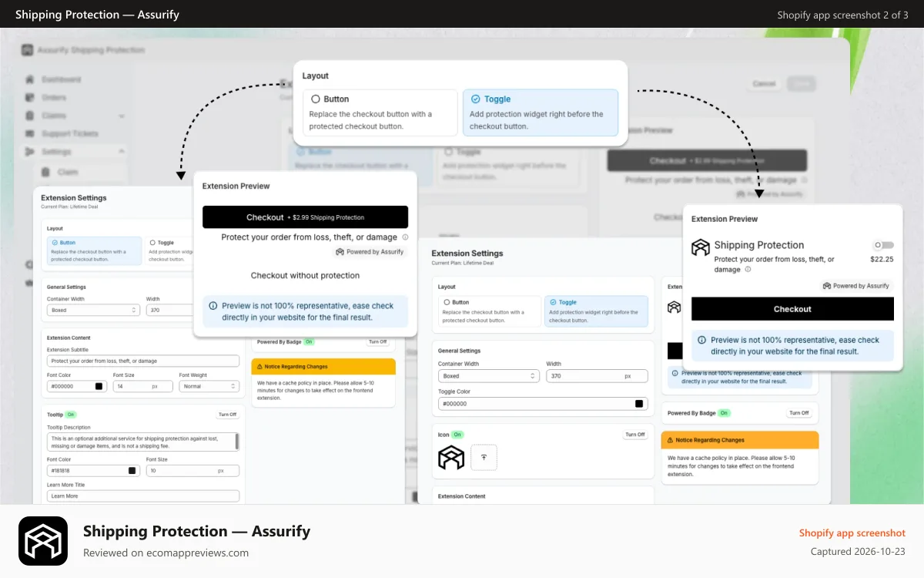Open the black swatch for Font Color #000000
924x578 pixels.
click(x=99, y=386)
